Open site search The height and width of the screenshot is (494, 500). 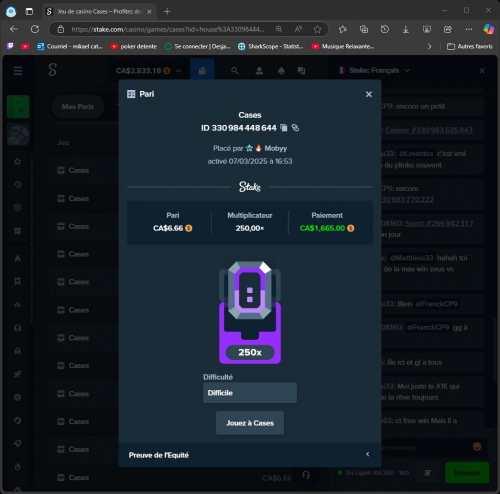235,71
